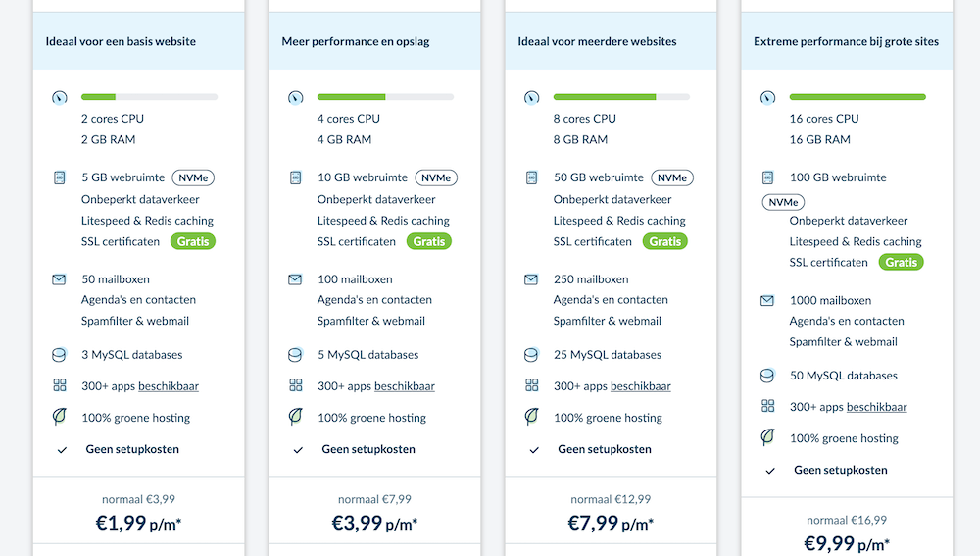This screenshot has height=556, width=980.
Task: Click the envelope icon beside 250 mailboxen
Action: coord(531,279)
